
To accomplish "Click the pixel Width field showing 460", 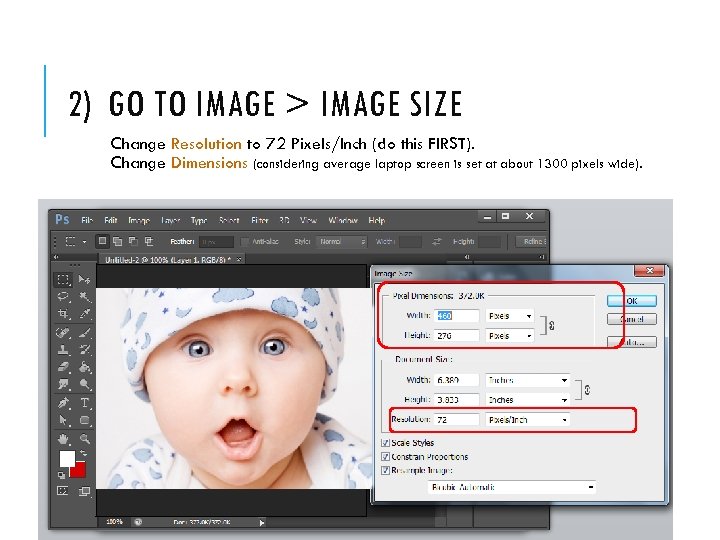I will pos(456,316).
